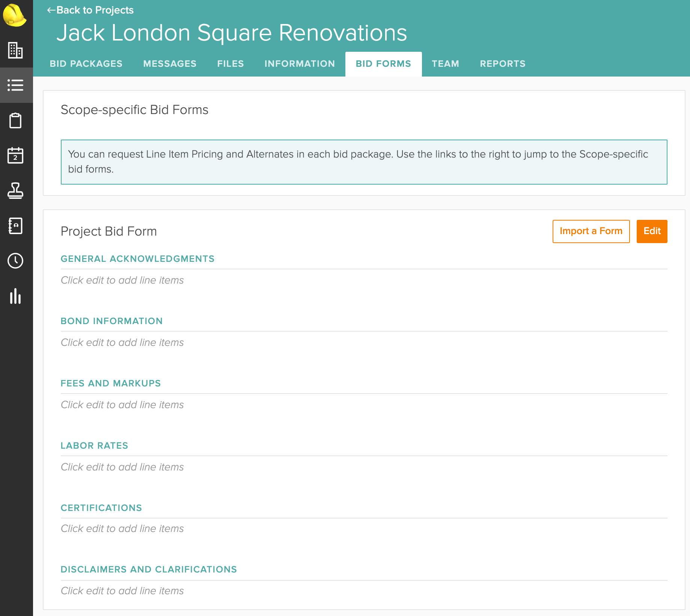Open the clipboard icon in sidebar
Image resolution: width=690 pixels, height=616 pixels.
coord(15,120)
